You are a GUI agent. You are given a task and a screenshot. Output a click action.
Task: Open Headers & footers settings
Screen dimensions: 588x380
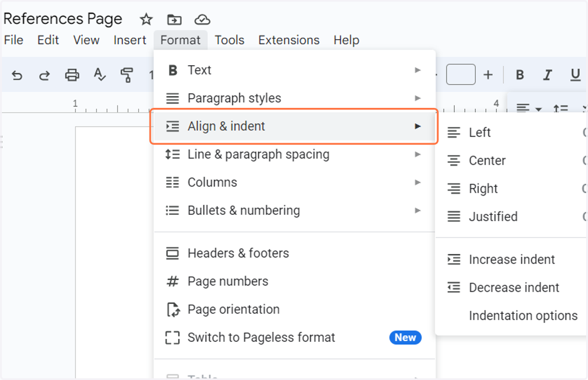coord(294,253)
